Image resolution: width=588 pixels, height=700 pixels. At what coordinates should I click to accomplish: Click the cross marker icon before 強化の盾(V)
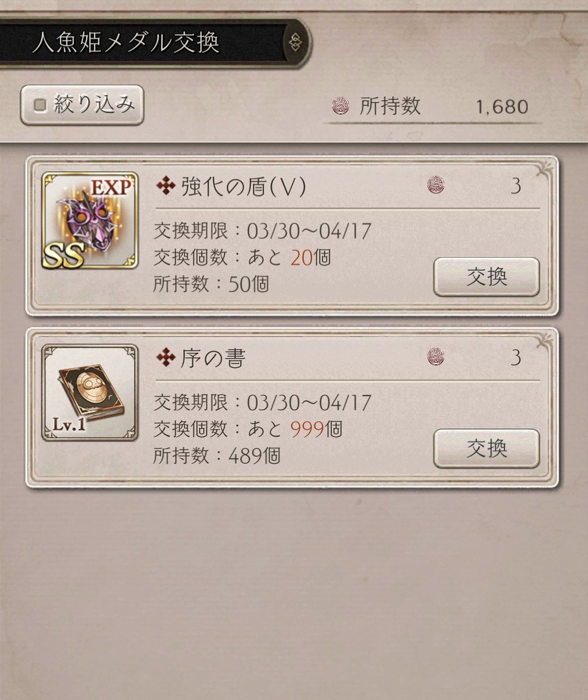pyautogui.click(x=166, y=187)
